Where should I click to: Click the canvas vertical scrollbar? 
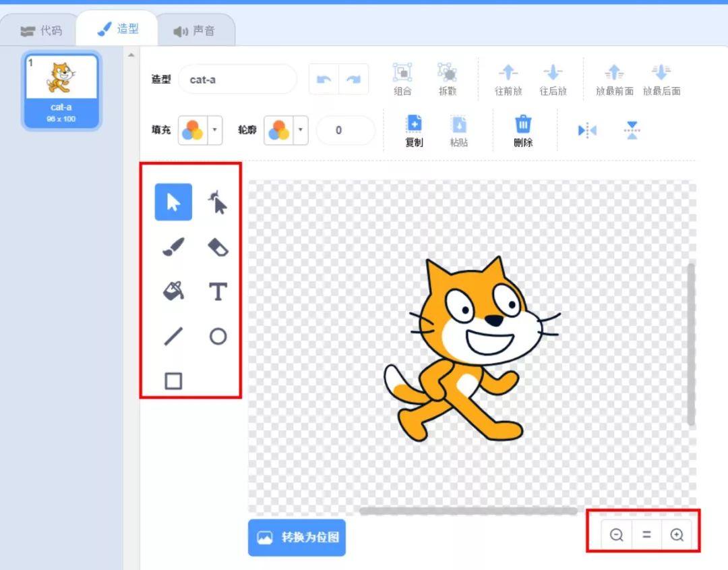691,344
